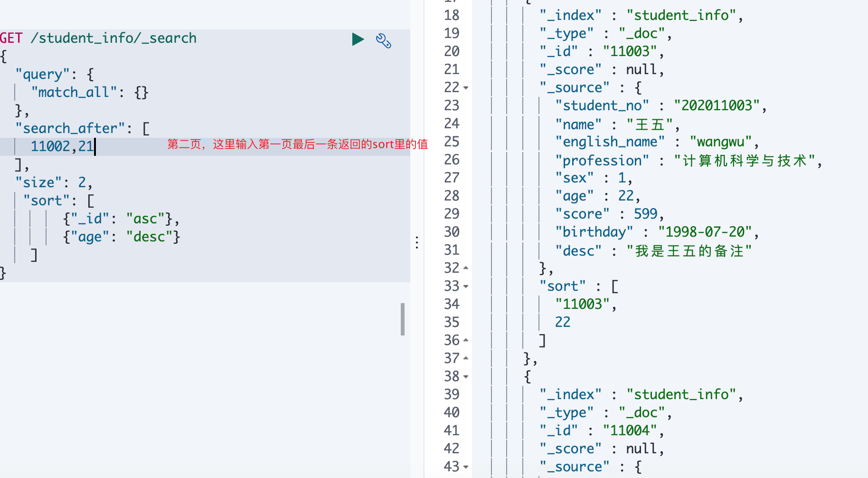Click "student_no" : "202011003" line
The image size is (868, 478).
click(661, 105)
